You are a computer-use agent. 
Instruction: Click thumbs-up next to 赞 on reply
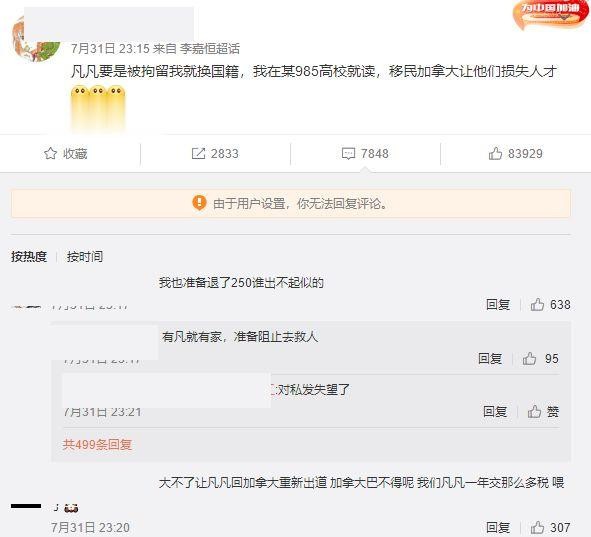[x=534, y=412]
